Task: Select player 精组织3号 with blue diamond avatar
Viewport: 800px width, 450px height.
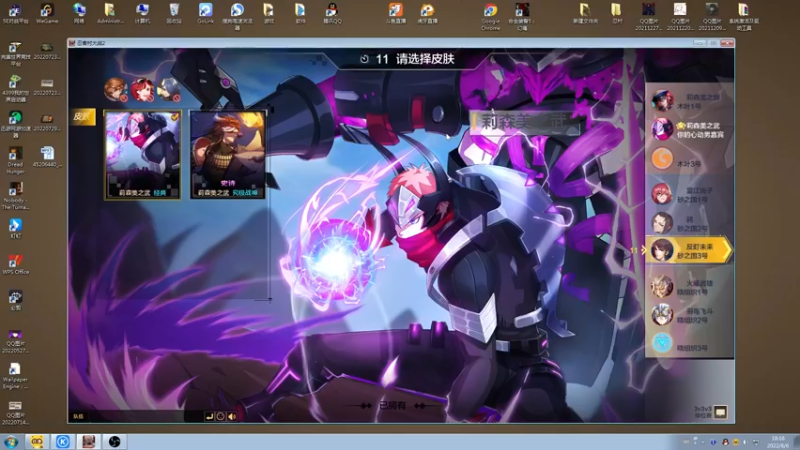Action: [x=689, y=343]
